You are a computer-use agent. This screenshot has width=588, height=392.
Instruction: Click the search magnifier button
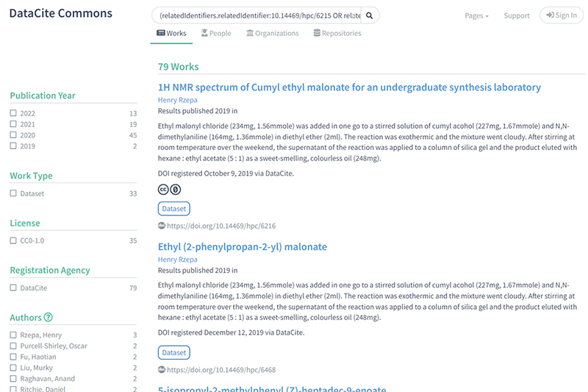(370, 15)
